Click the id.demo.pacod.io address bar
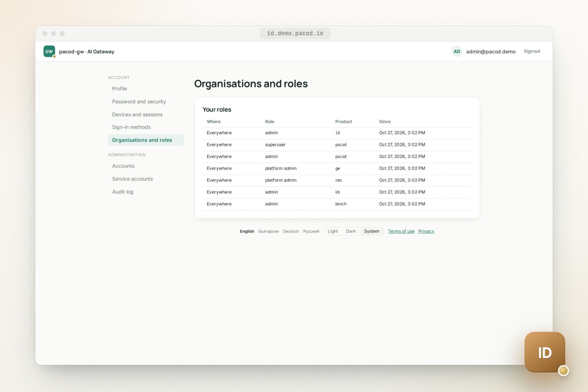 (x=295, y=33)
